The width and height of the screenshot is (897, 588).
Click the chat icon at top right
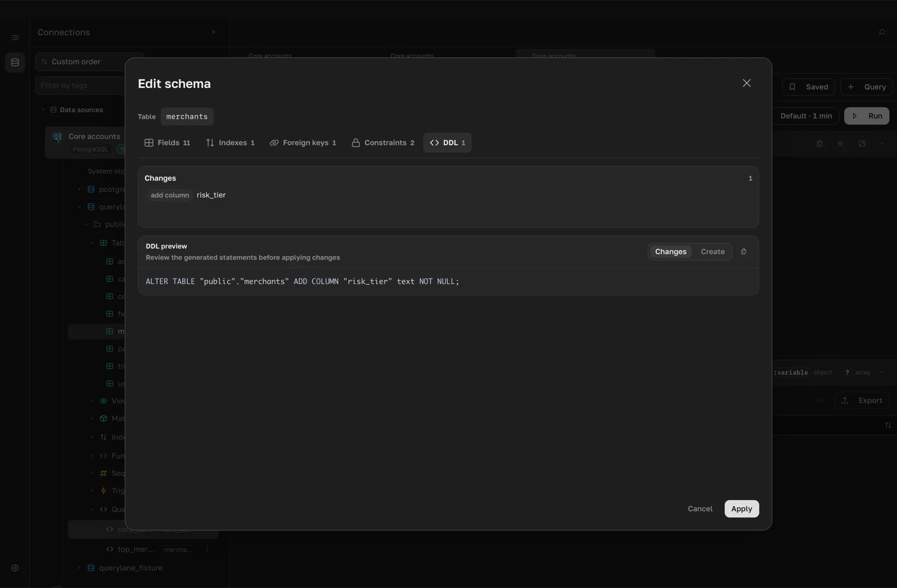pos(882,33)
